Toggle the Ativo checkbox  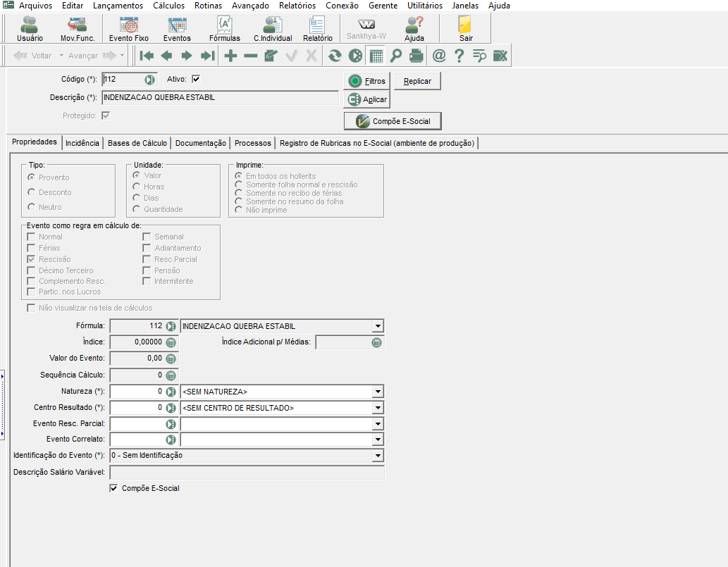[196, 79]
